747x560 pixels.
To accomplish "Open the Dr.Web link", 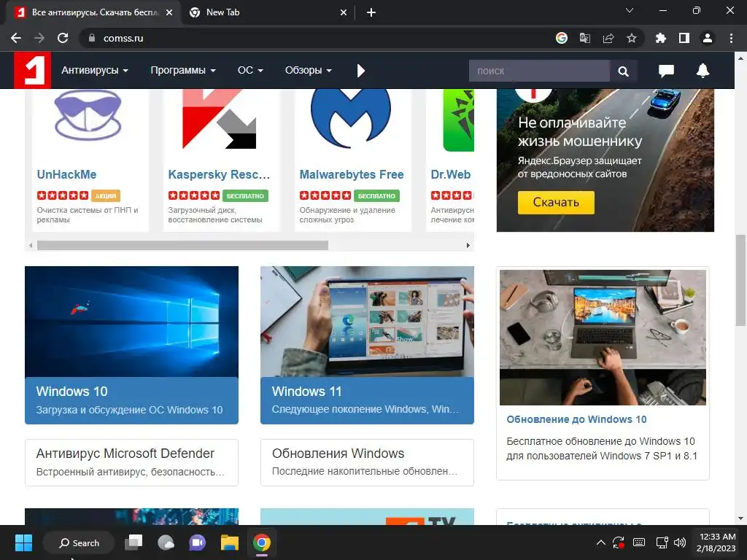I will pos(451,175).
